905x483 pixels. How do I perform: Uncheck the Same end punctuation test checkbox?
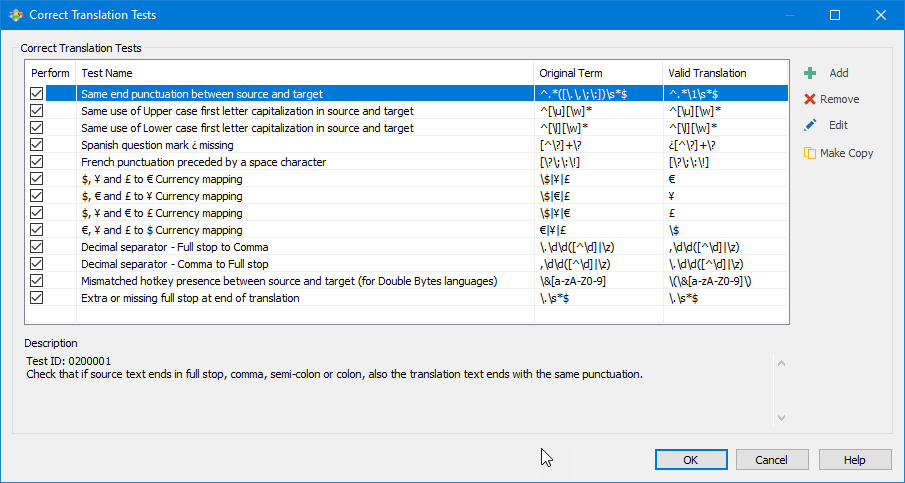tap(37, 94)
